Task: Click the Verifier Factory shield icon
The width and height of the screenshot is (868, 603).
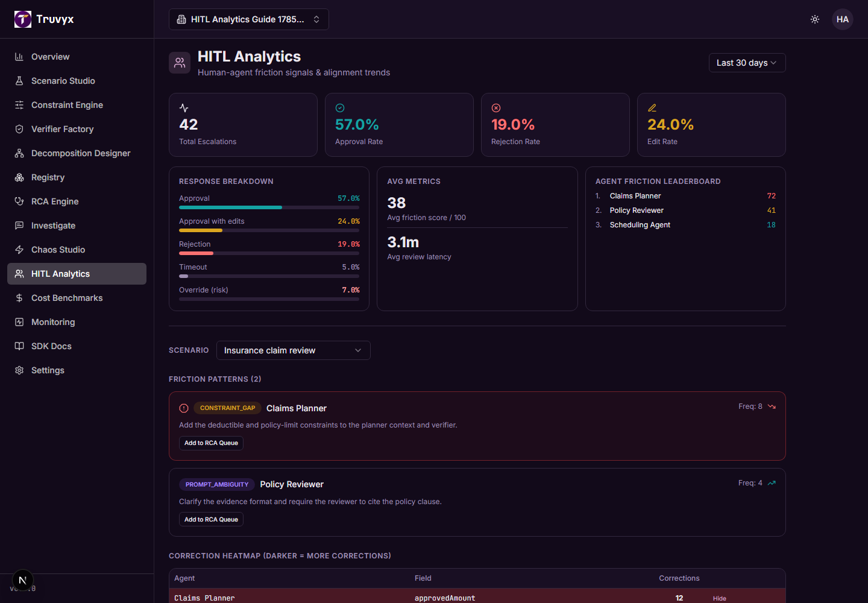Action: (19, 129)
